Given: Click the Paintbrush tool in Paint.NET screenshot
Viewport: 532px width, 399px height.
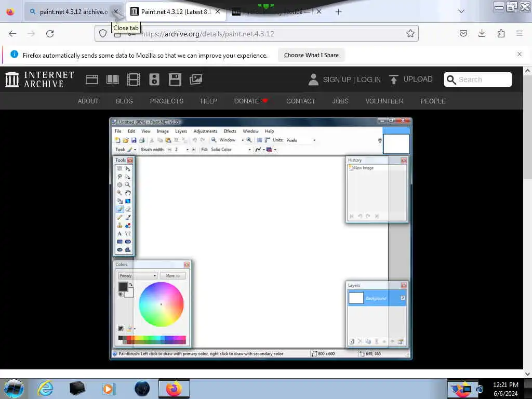Looking at the screenshot, I should [120, 209].
